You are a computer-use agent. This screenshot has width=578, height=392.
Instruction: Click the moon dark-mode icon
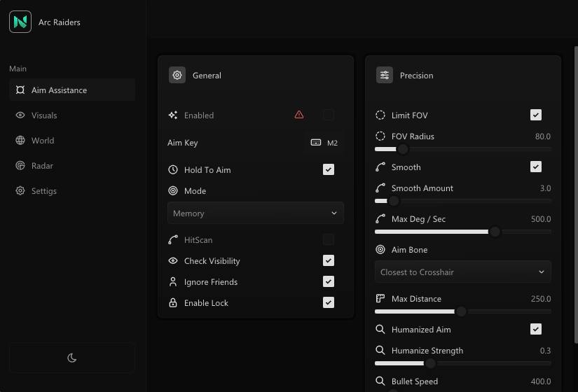coord(72,358)
